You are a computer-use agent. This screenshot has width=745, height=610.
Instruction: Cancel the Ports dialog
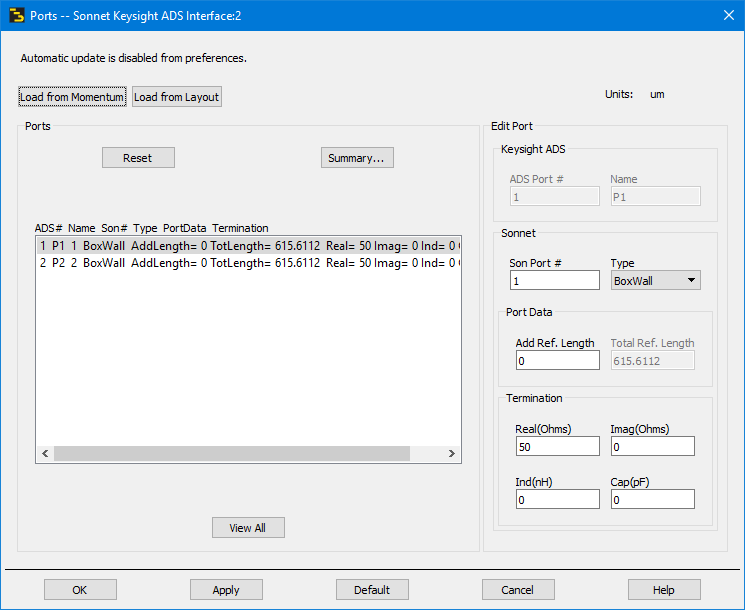tap(518, 590)
